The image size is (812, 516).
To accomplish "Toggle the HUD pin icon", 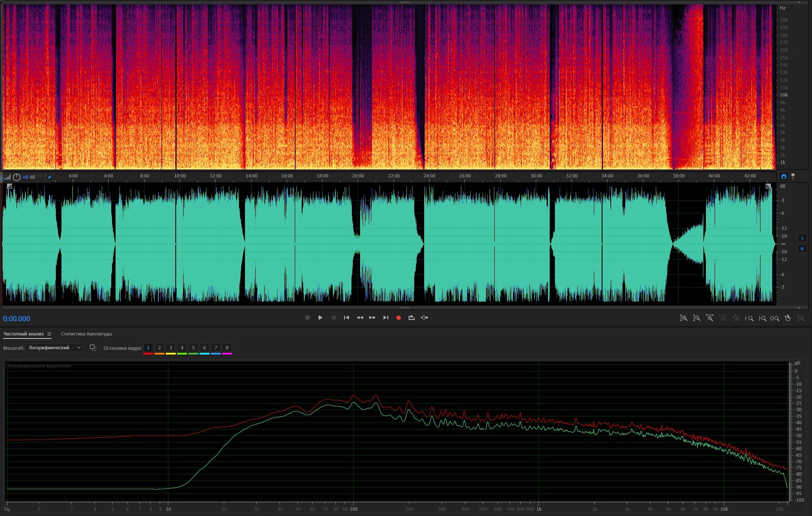I will pyautogui.click(x=49, y=177).
